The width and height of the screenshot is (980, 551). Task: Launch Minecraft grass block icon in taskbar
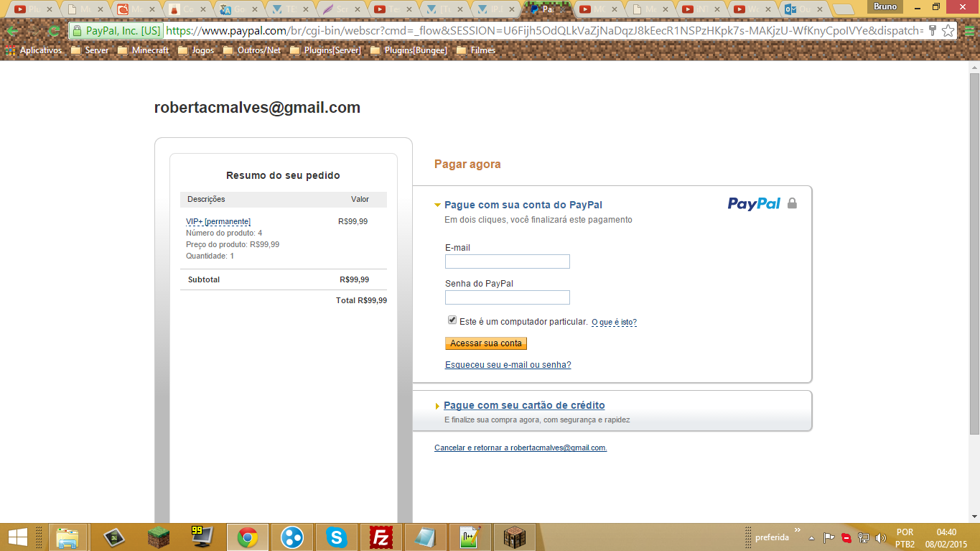[159, 537]
